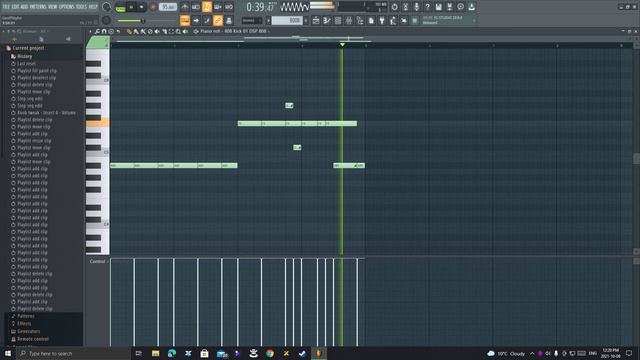Viewport: 640px width, 360px height.
Task: Toggle blend recording overdub button
Action: pyautogui.click(x=218, y=7)
